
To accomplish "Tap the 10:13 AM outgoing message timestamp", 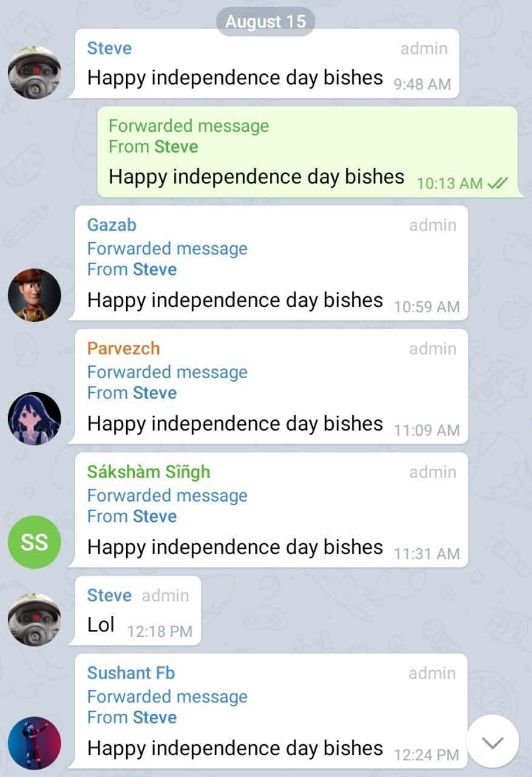I will point(450,183).
